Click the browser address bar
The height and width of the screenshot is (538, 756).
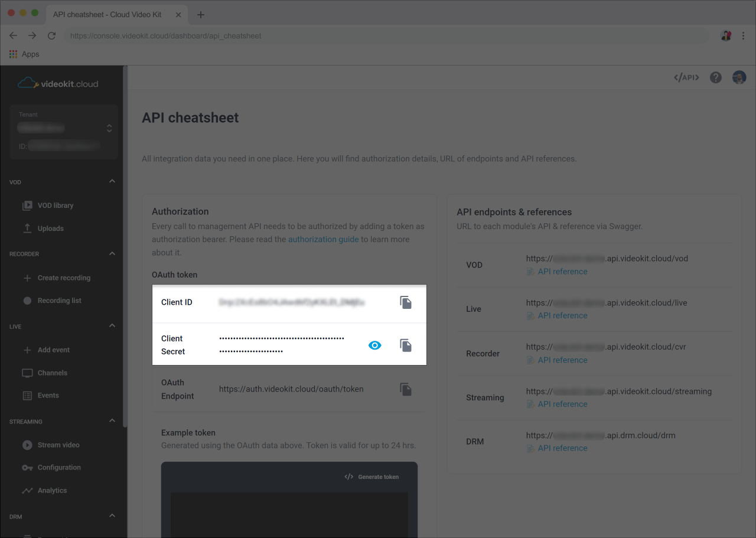point(386,35)
